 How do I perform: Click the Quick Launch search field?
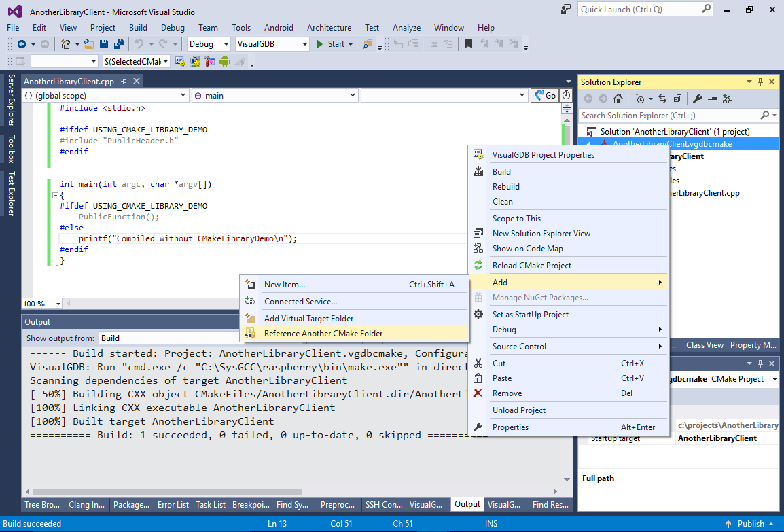coord(645,9)
